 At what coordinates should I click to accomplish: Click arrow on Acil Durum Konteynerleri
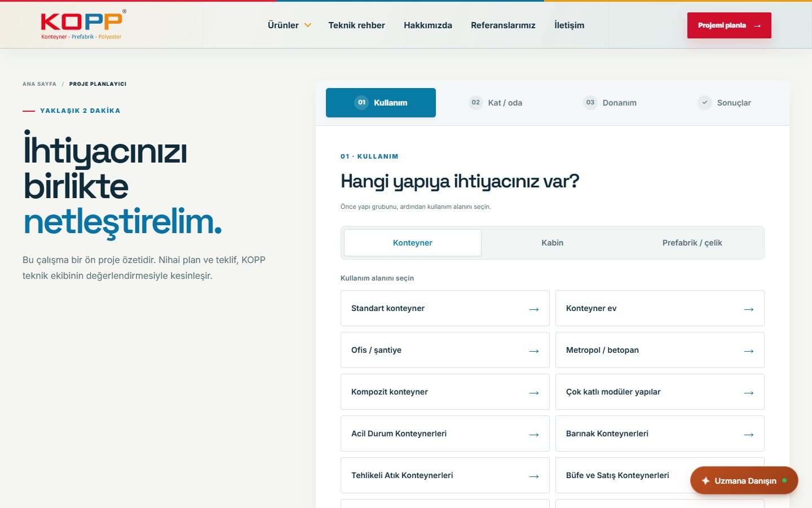(534, 435)
